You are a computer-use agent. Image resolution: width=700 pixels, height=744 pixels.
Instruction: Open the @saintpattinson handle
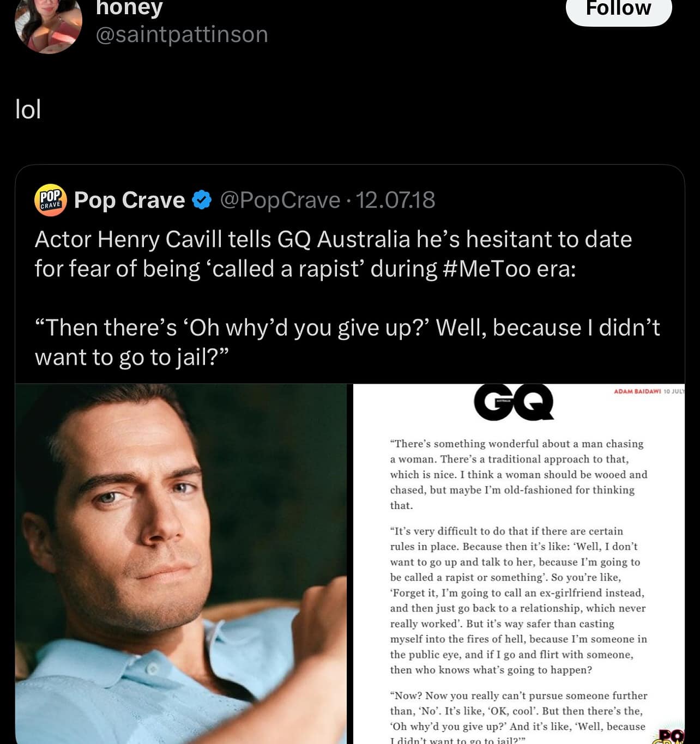(182, 34)
